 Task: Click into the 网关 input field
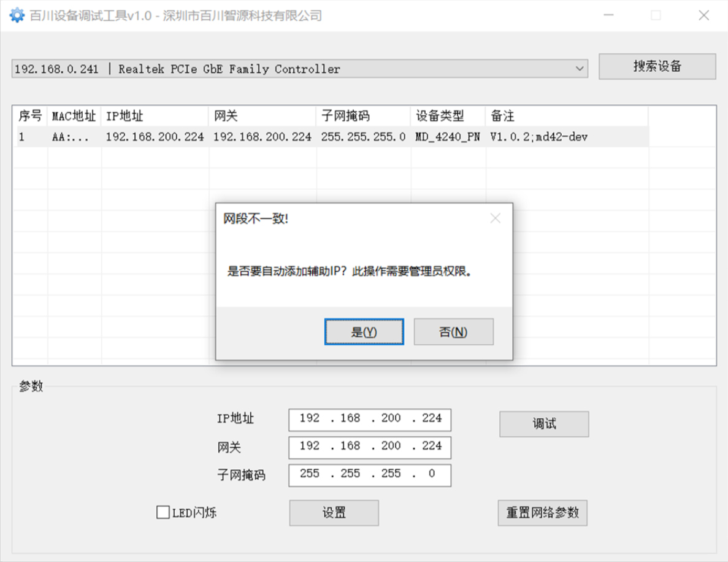point(369,447)
